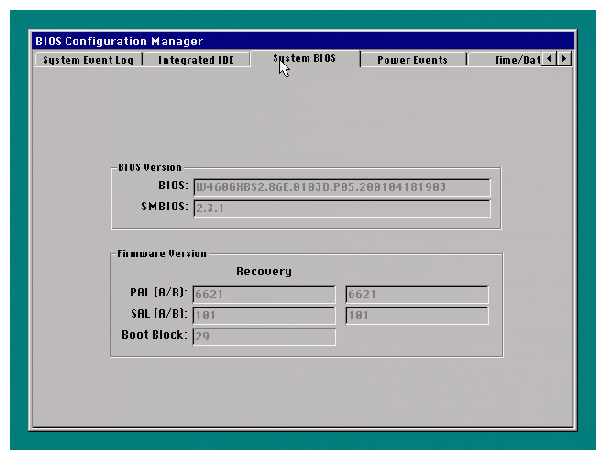Click the SAL recovery 101 field
Image resolution: width=606 pixels, height=460 pixels.
pos(417,315)
